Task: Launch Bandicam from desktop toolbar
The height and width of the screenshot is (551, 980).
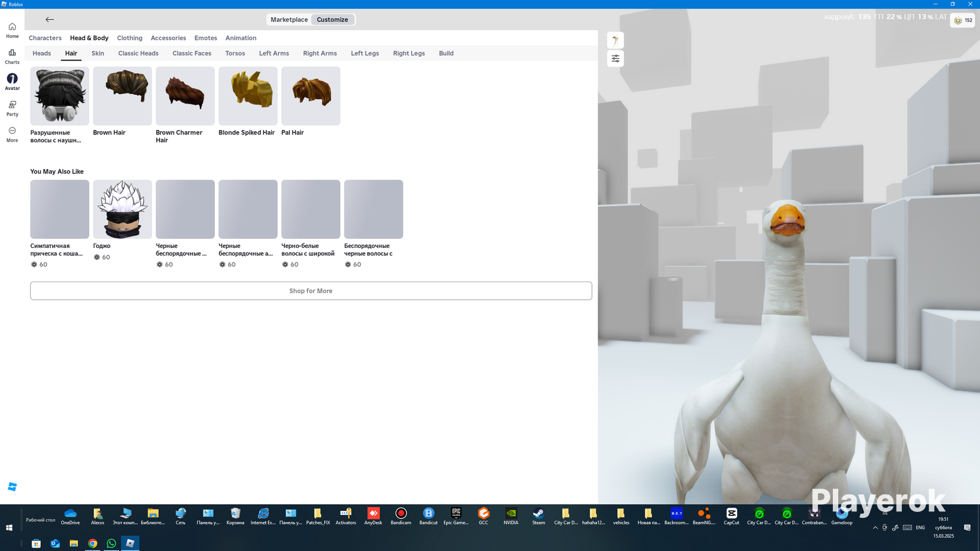Action: 401,516
